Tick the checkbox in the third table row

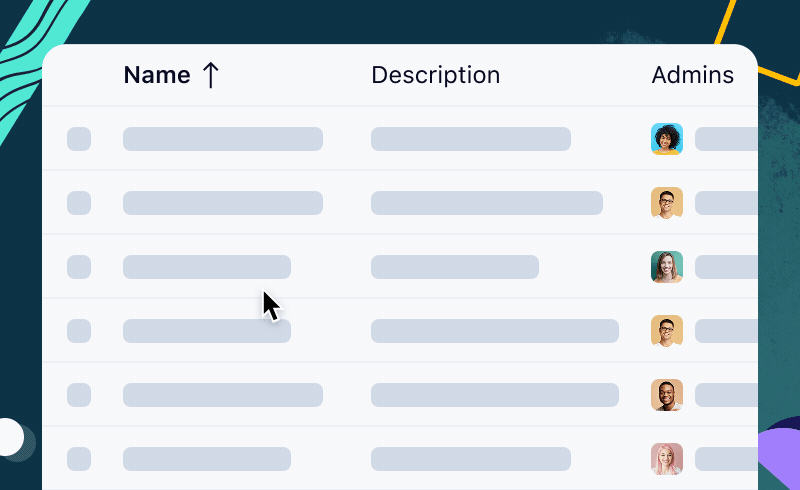point(79,267)
